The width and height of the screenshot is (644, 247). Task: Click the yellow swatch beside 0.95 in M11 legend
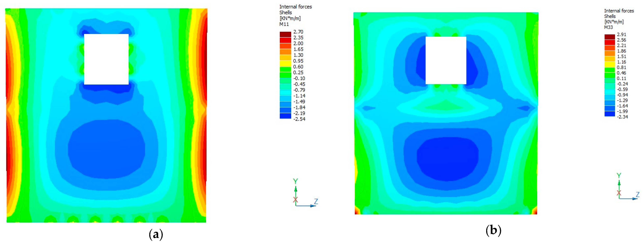pyautogui.click(x=285, y=63)
